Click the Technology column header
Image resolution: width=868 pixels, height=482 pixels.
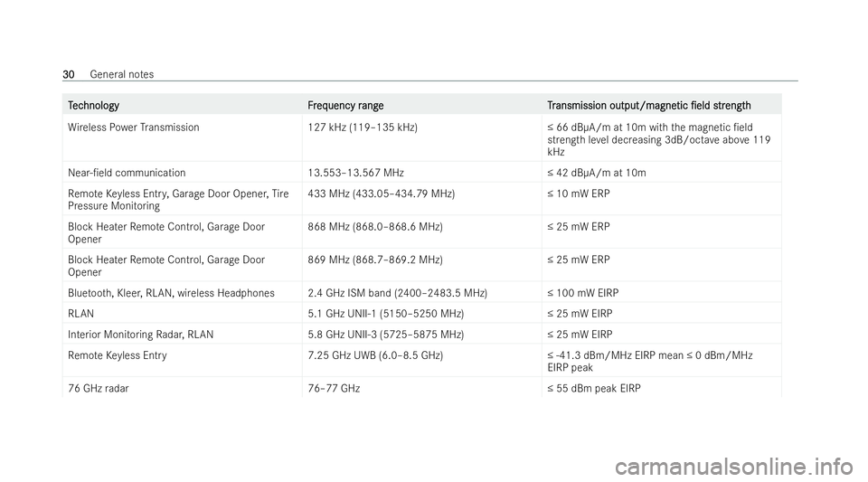(x=93, y=105)
